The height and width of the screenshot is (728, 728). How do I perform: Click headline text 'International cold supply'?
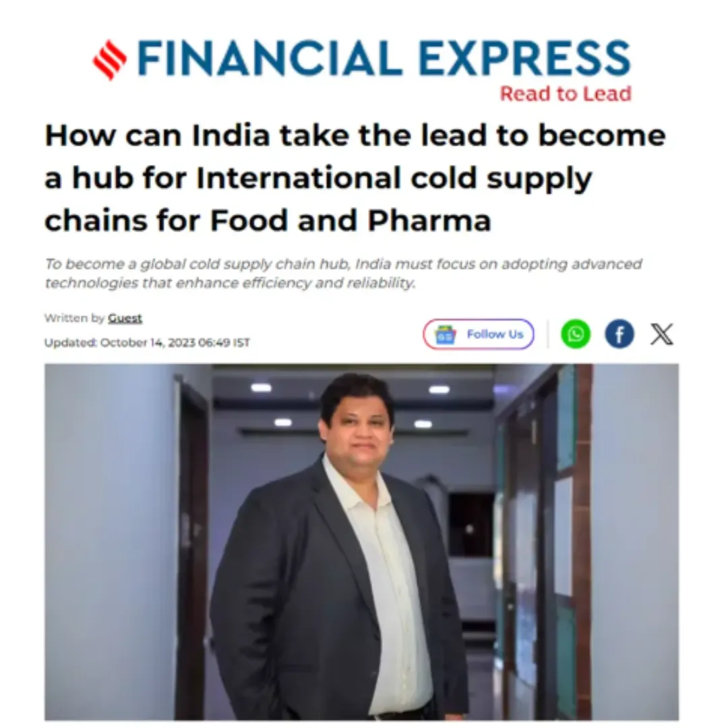[x=394, y=178]
